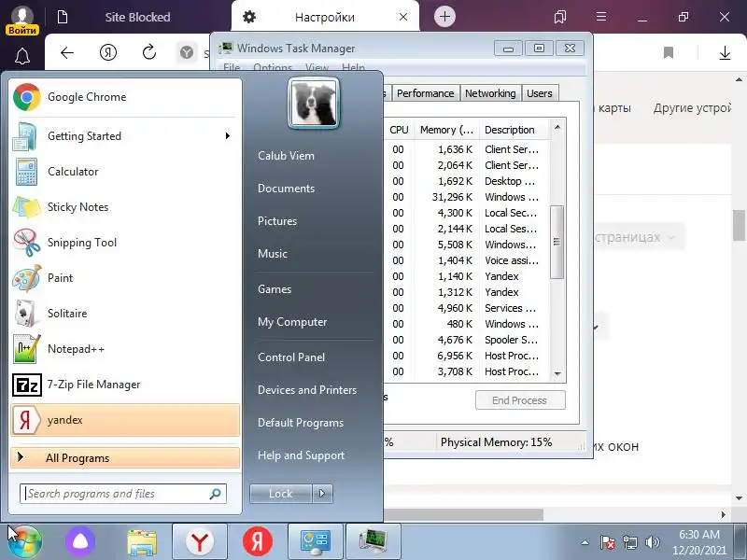Switch to the Site Blocked browser tab

137,17
